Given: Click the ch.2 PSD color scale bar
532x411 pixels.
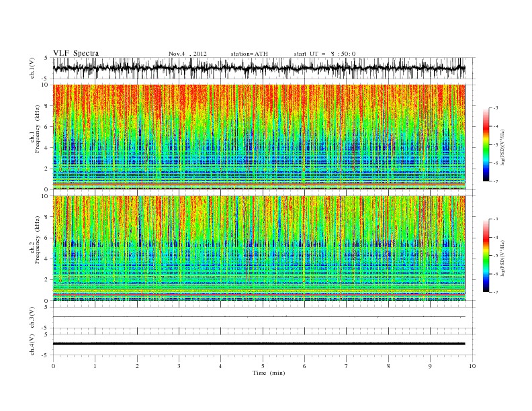Looking at the screenshot, I should pos(486,255).
